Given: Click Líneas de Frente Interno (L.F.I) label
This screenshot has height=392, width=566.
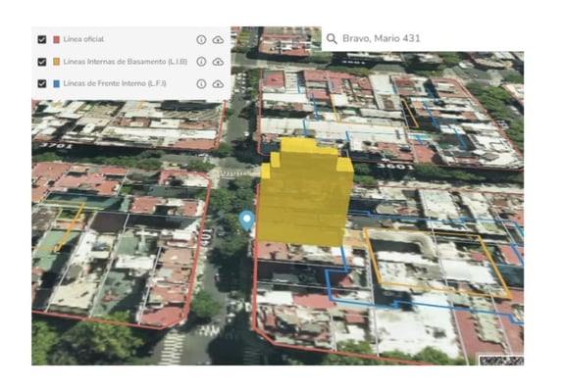Looking at the screenshot, I should click(115, 83).
